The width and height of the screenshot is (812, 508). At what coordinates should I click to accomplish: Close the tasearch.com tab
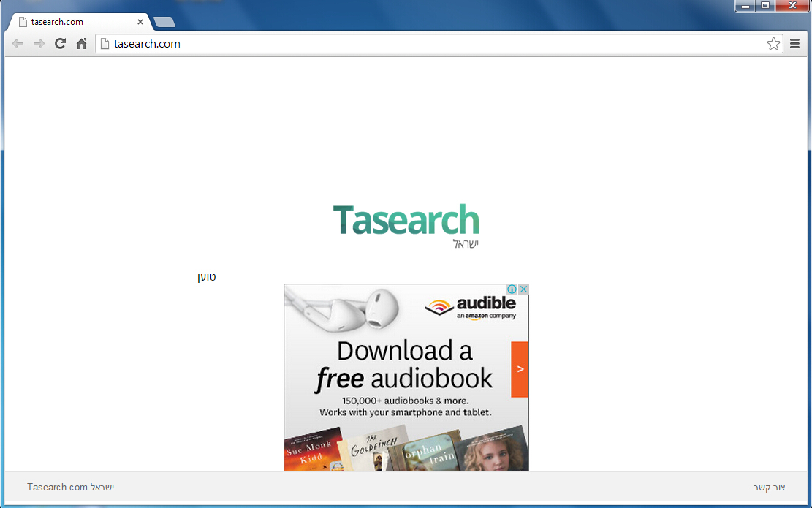[140, 22]
